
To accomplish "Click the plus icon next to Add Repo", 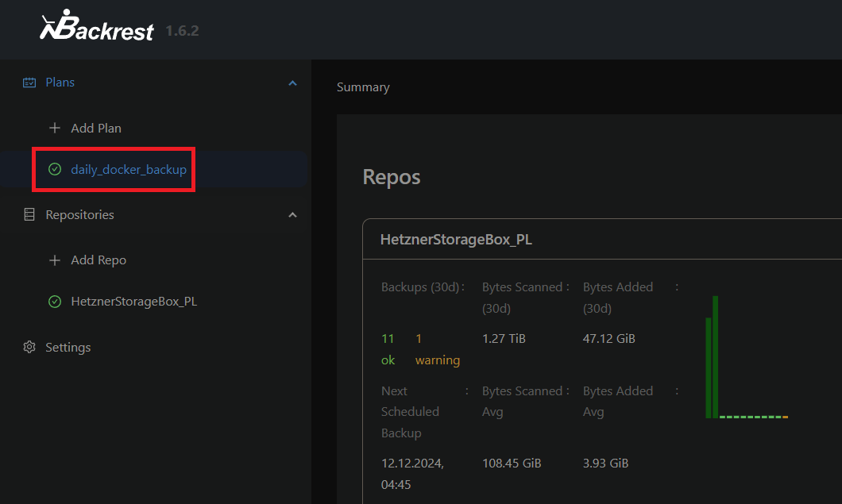I will tap(55, 260).
